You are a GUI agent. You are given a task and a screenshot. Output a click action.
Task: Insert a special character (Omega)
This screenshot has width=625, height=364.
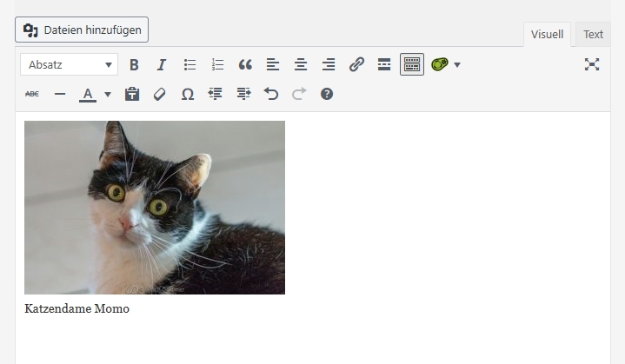pos(187,94)
